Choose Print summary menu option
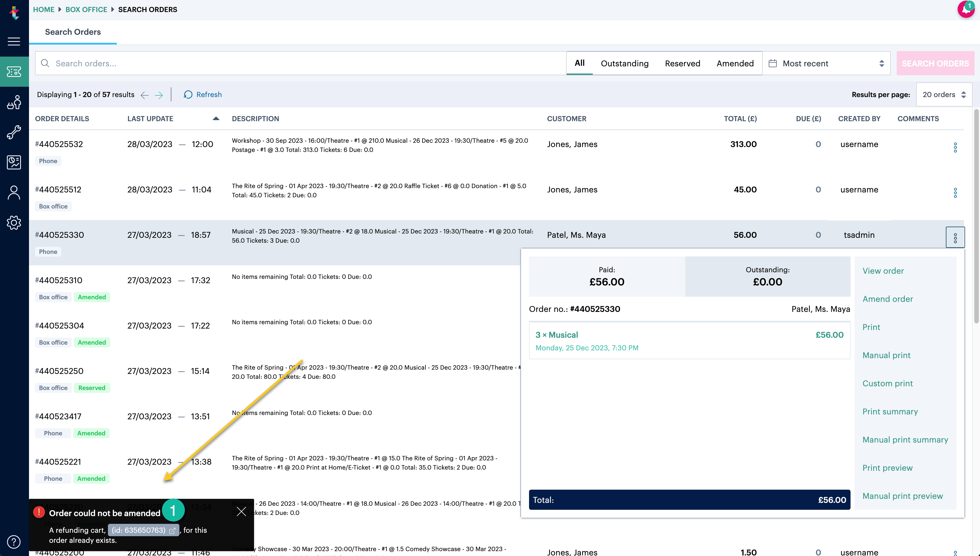 coord(890,412)
